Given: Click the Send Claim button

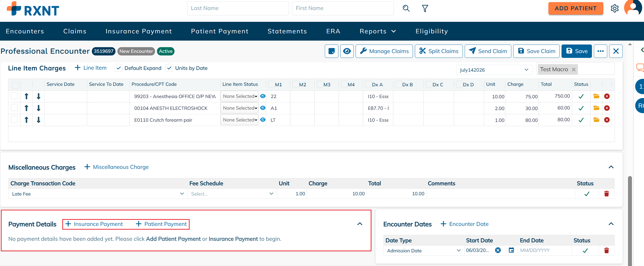Looking at the screenshot, I should [488, 51].
